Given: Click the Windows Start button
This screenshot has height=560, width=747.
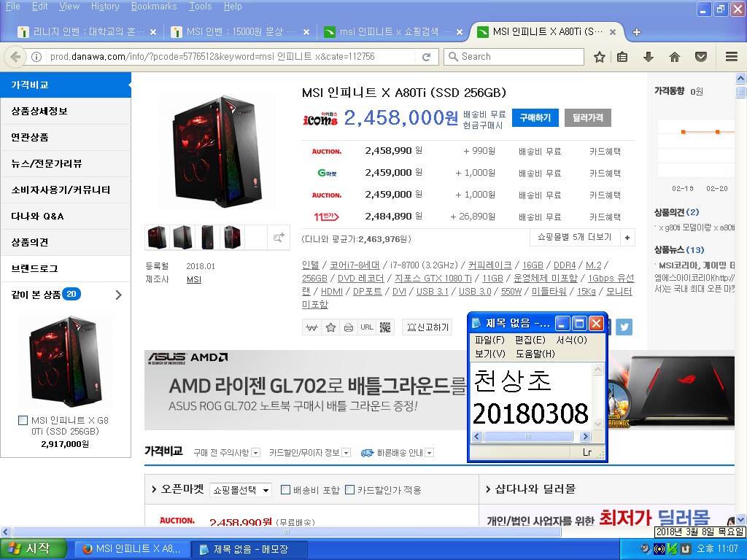Looking at the screenshot, I should tap(32, 548).
